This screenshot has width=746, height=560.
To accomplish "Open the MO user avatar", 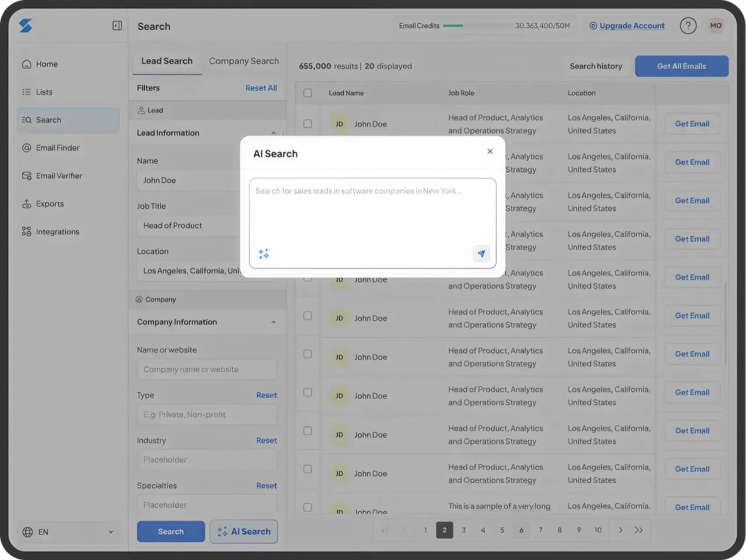I will pyautogui.click(x=716, y=26).
